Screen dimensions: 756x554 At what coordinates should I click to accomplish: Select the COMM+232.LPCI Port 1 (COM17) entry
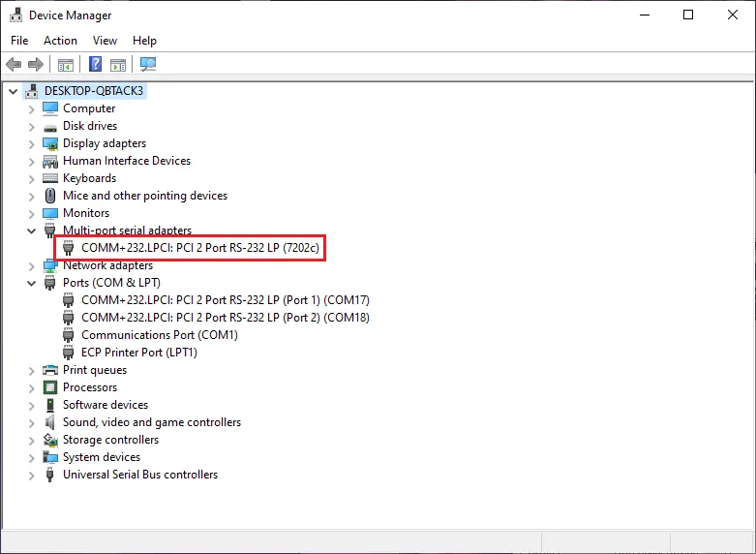[x=226, y=300]
